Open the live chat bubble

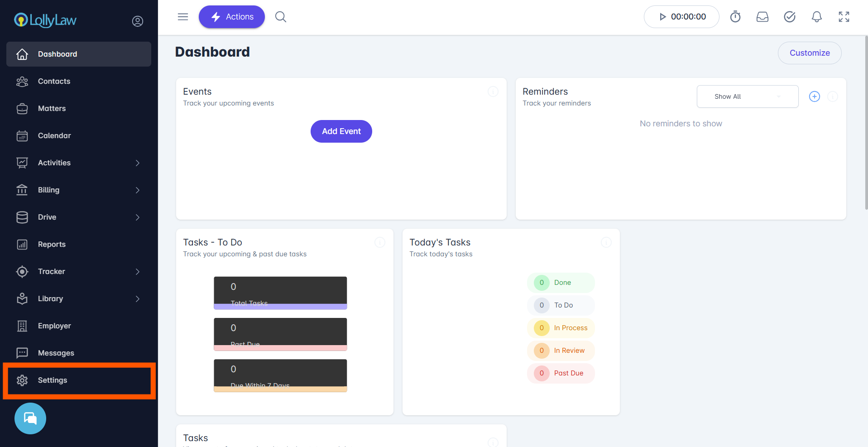click(x=30, y=418)
